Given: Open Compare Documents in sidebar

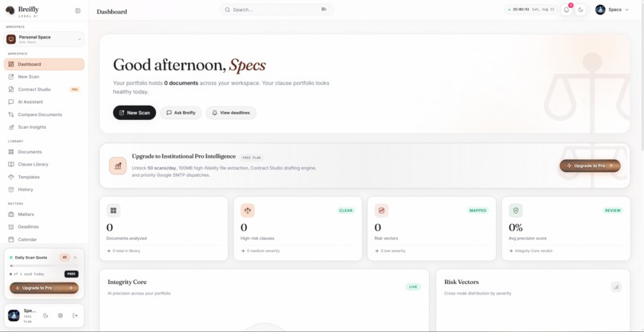Looking at the screenshot, I should tap(45, 114).
